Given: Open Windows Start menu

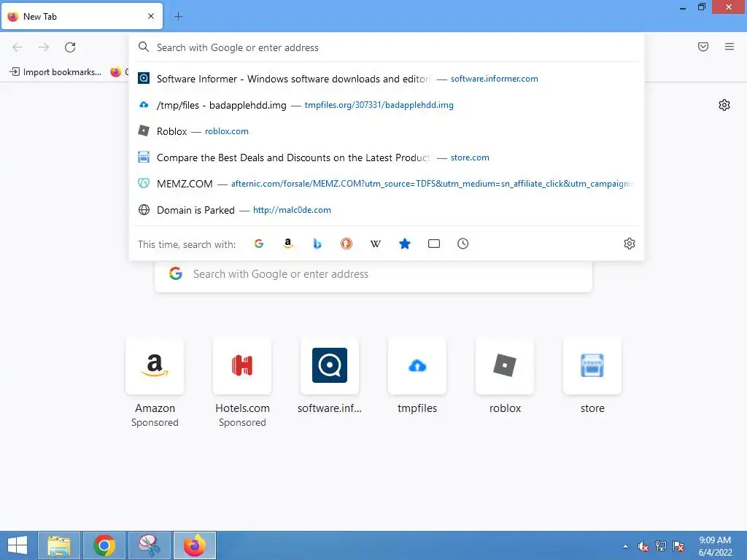Looking at the screenshot, I should 18,545.
